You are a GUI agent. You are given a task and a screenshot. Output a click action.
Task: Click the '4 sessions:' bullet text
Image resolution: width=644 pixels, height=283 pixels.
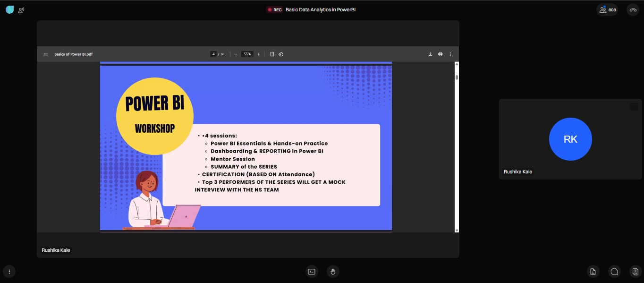(220, 136)
